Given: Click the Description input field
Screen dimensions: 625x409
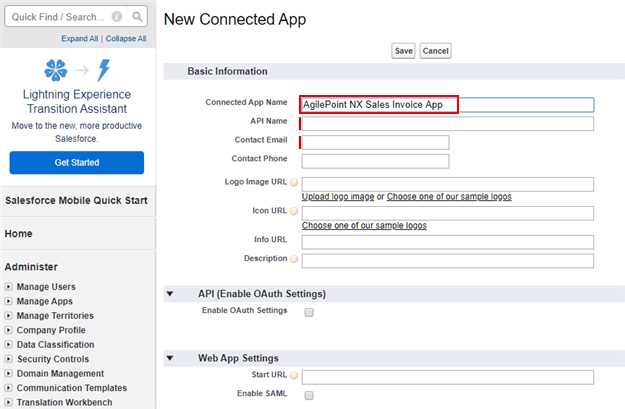Looking at the screenshot, I should (448, 261).
